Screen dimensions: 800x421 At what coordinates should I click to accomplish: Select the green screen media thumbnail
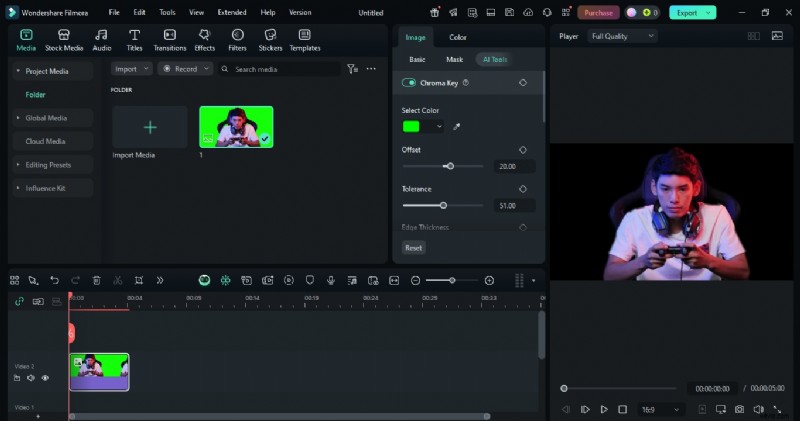pos(236,127)
